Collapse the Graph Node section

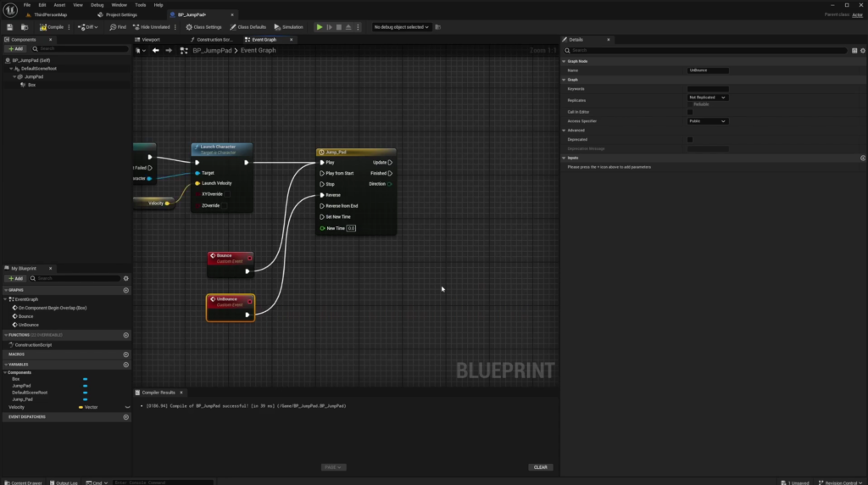[564, 61]
